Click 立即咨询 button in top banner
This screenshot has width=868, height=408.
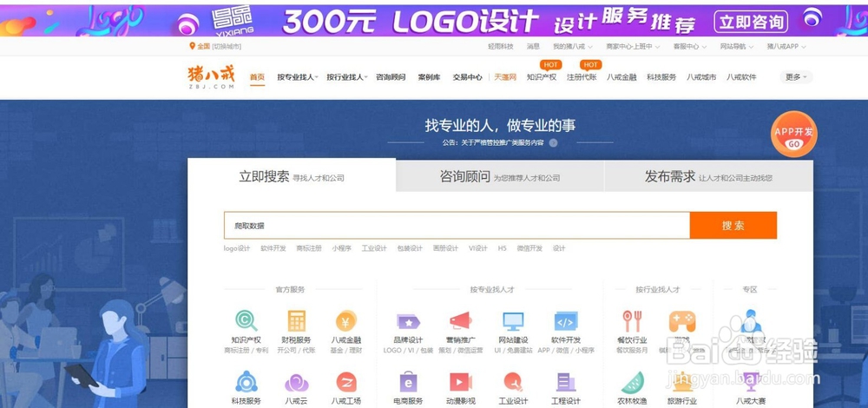coord(751,21)
